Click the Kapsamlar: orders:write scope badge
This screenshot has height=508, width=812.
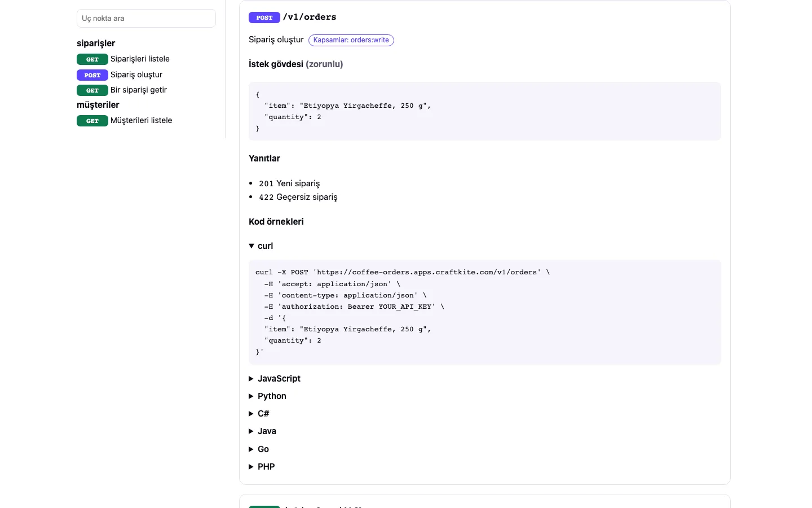[351, 40]
